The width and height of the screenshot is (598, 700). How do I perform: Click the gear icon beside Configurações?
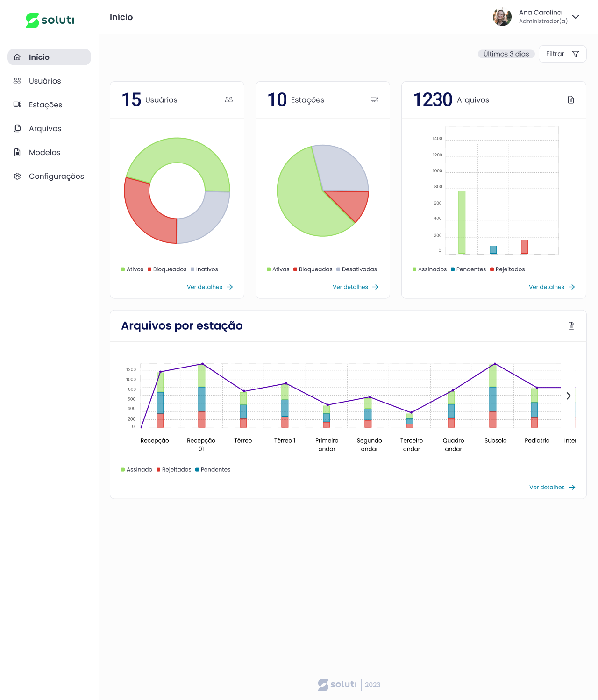pyautogui.click(x=17, y=177)
